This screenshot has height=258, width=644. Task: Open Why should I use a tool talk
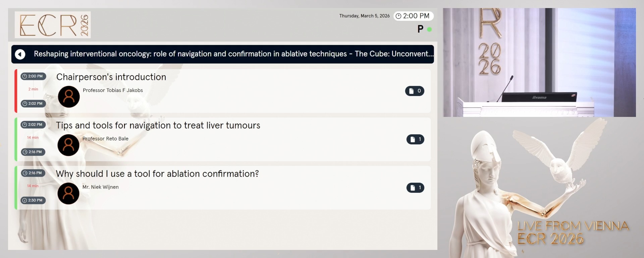tap(157, 174)
